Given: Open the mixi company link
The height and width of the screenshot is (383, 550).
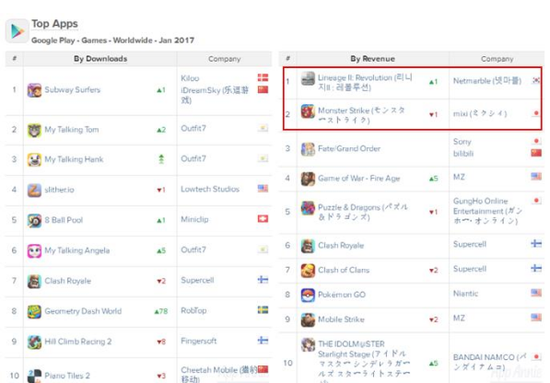Looking at the screenshot, I should tap(479, 114).
